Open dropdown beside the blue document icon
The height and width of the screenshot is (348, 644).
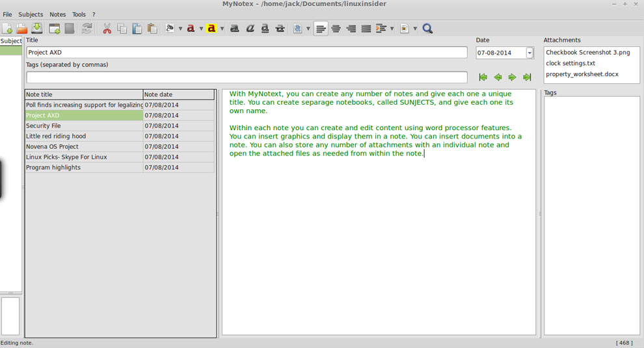coord(308,29)
